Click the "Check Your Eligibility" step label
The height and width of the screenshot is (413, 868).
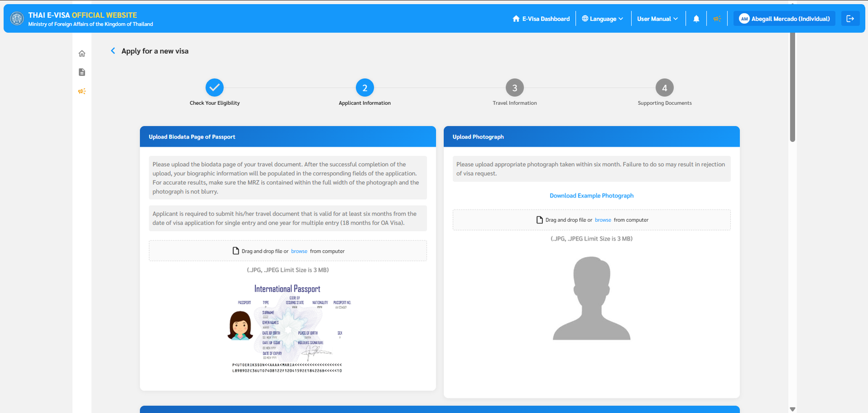214,103
